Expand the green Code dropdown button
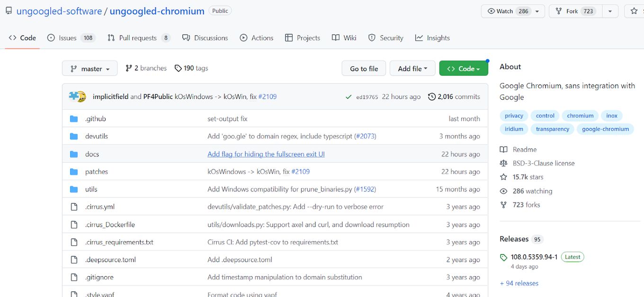 pos(464,69)
